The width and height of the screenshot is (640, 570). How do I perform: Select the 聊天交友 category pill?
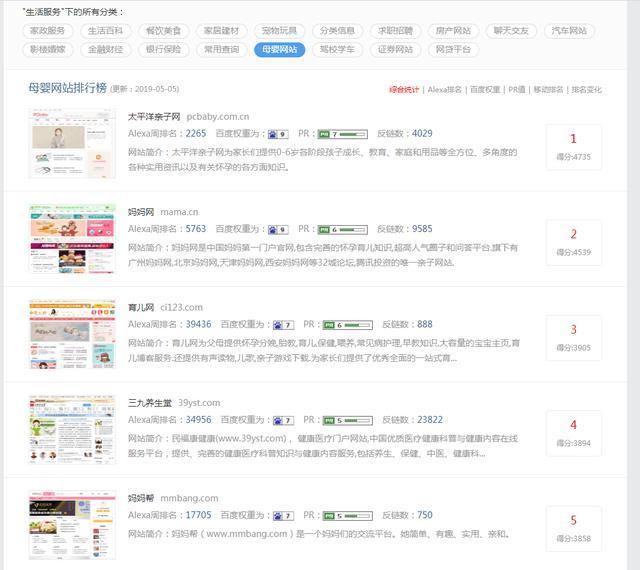pos(511,31)
